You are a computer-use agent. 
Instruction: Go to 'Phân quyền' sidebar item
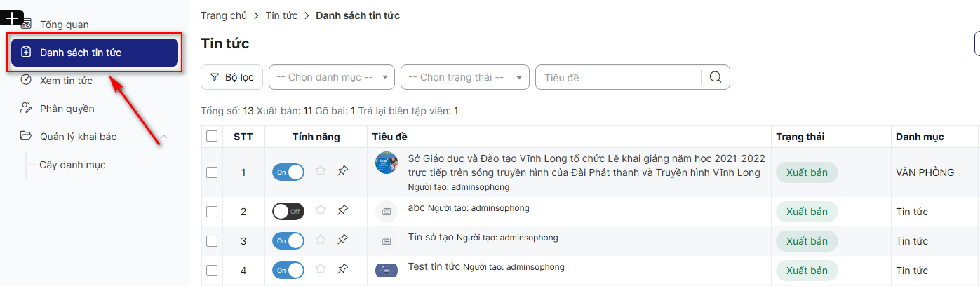pyautogui.click(x=67, y=109)
